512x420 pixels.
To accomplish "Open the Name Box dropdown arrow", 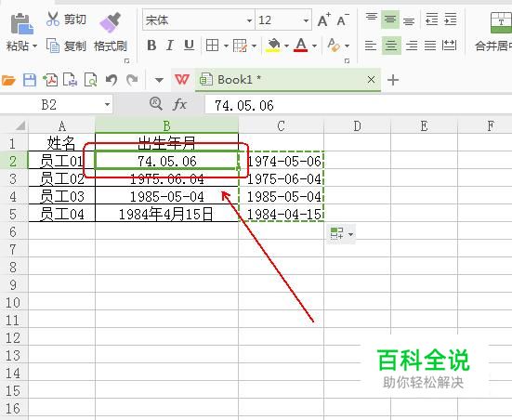I will click(x=107, y=105).
